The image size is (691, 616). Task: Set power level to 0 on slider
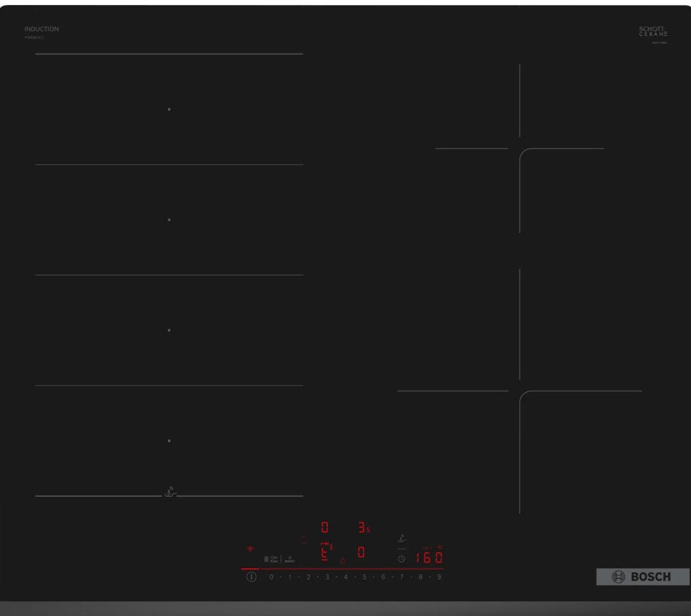tap(271, 577)
